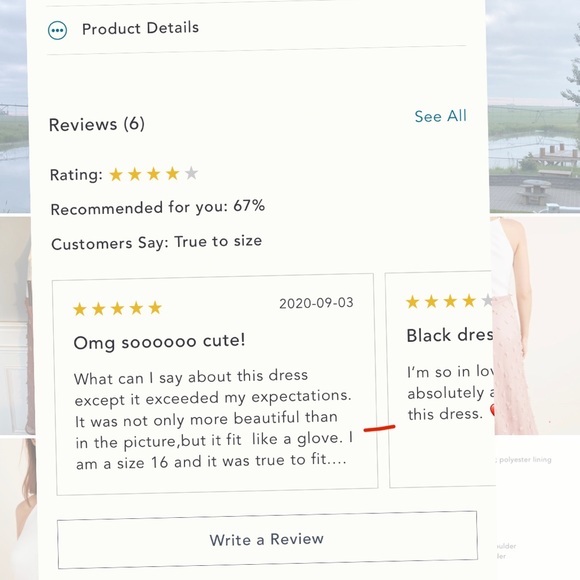Click the five-star rating on first review
580x580 pixels.
(x=117, y=308)
